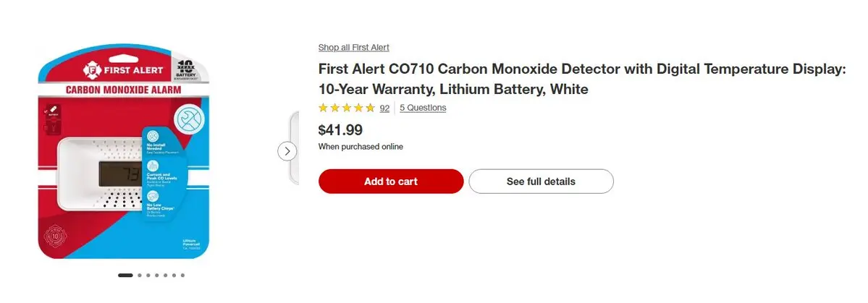Click the When purchased online note
The width and height of the screenshot is (868, 303).
point(361,147)
